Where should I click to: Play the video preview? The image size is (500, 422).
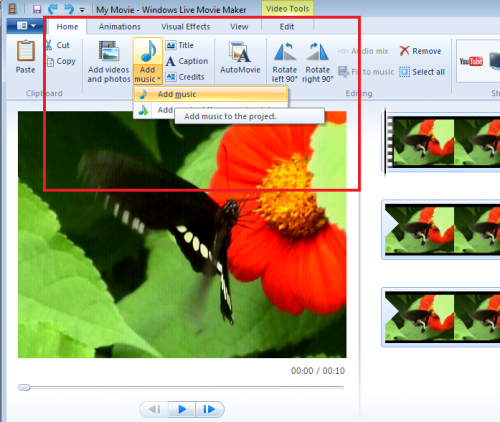click(182, 409)
